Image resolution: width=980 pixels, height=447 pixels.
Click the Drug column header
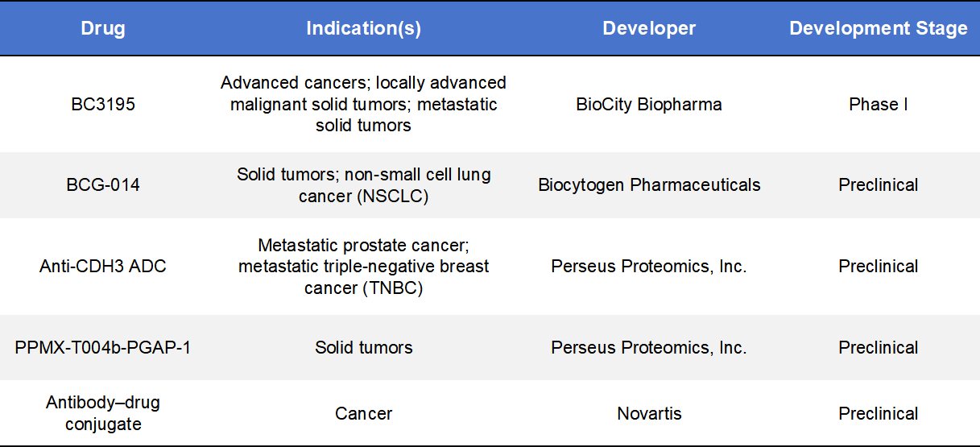click(103, 28)
